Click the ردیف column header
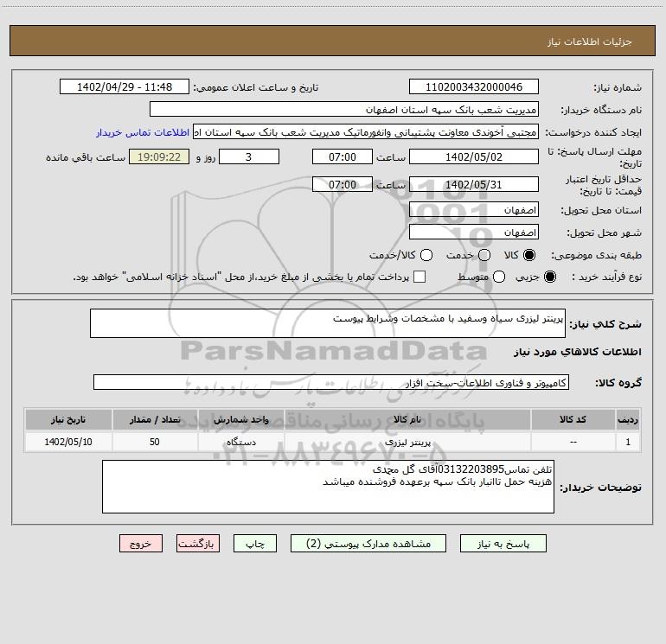This screenshot has height=644, width=666. click(x=628, y=419)
